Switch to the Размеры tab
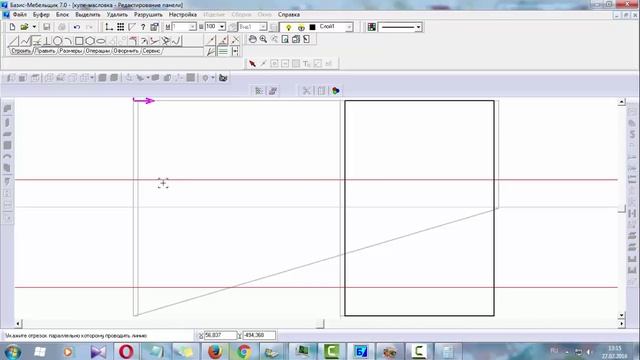Viewport: 640px width, 360px height. (x=70, y=51)
